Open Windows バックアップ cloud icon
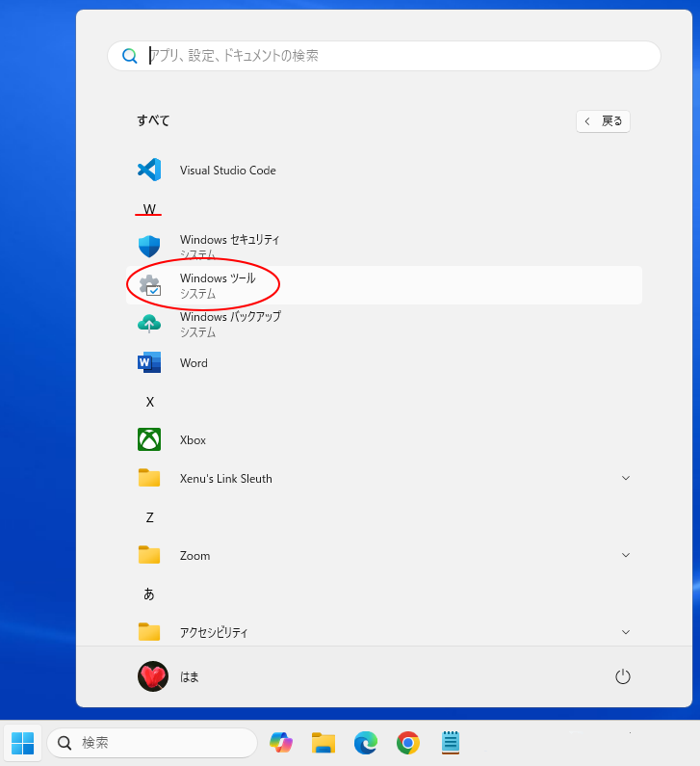 pyautogui.click(x=149, y=324)
